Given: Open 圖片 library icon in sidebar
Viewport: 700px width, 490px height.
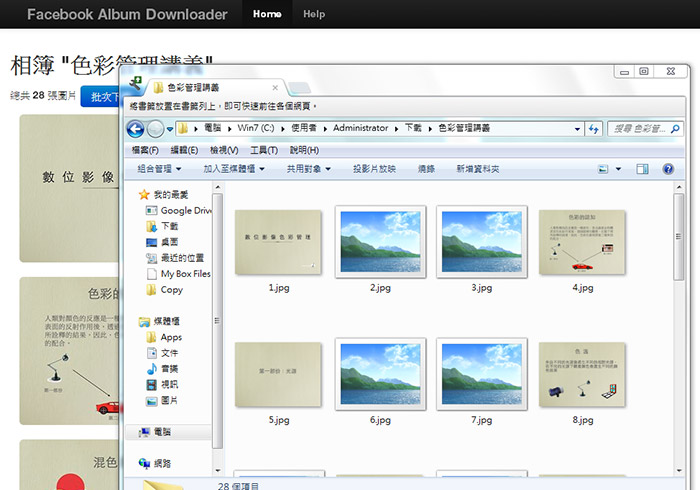Looking at the screenshot, I should coord(152,401).
